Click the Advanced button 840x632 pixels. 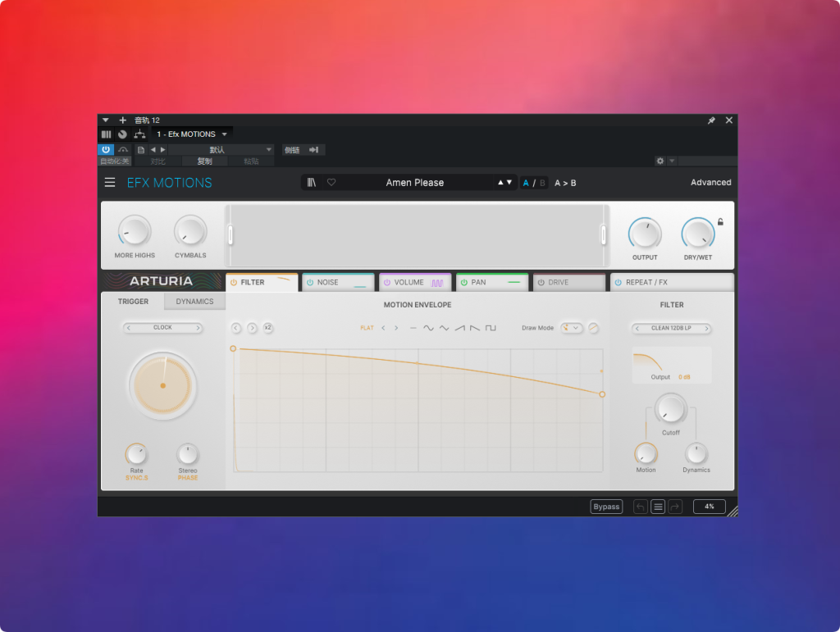coord(710,183)
